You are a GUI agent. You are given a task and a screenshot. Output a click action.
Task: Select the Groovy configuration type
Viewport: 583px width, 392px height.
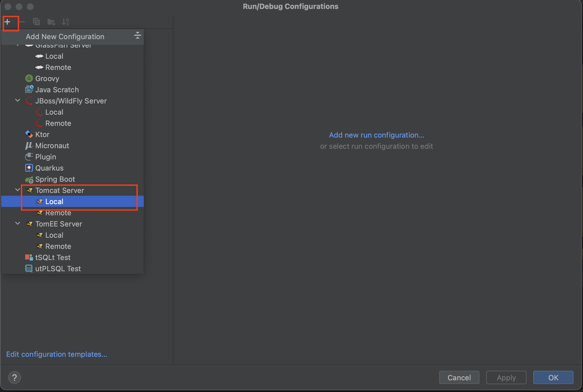(x=47, y=79)
